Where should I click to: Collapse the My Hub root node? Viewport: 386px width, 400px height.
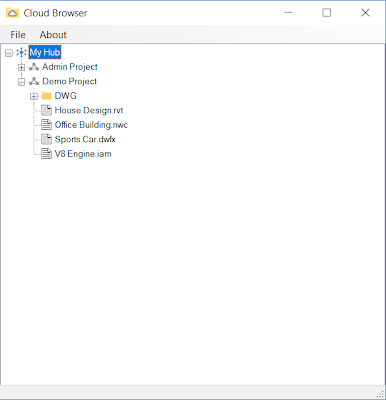tap(9, 53)
